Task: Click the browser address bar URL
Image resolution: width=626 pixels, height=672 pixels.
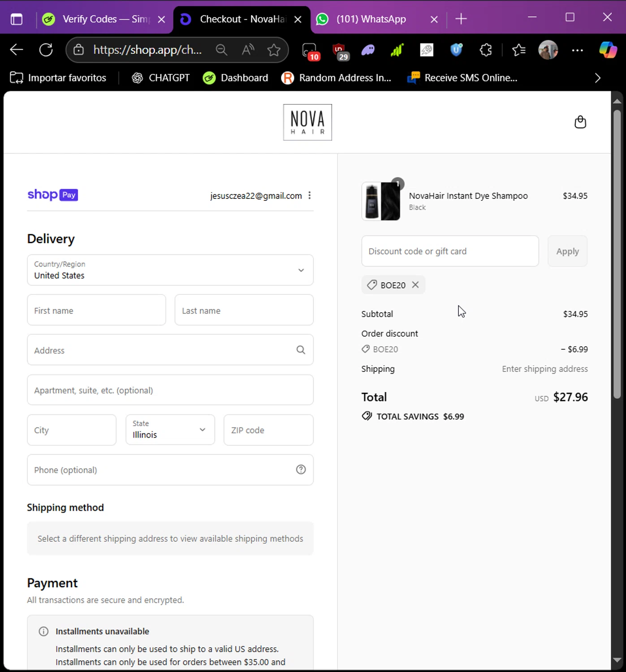Action: (147, 50)
